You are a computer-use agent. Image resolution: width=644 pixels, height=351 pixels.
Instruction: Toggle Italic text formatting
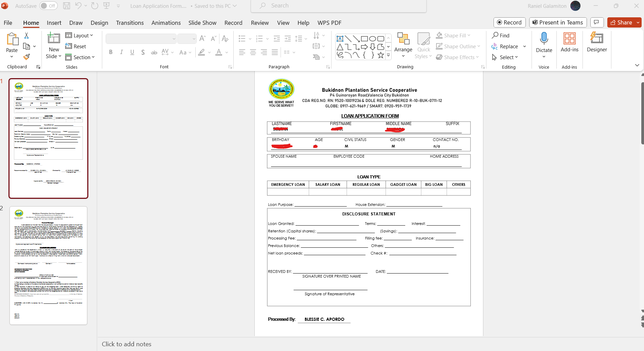tap(121, 52)
